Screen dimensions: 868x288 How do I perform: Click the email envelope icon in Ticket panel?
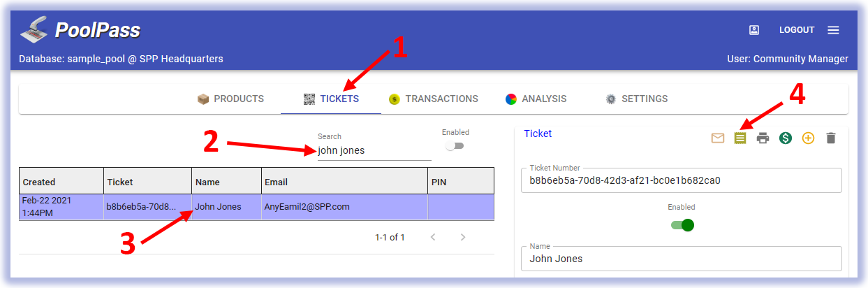(x=718, y=138)
